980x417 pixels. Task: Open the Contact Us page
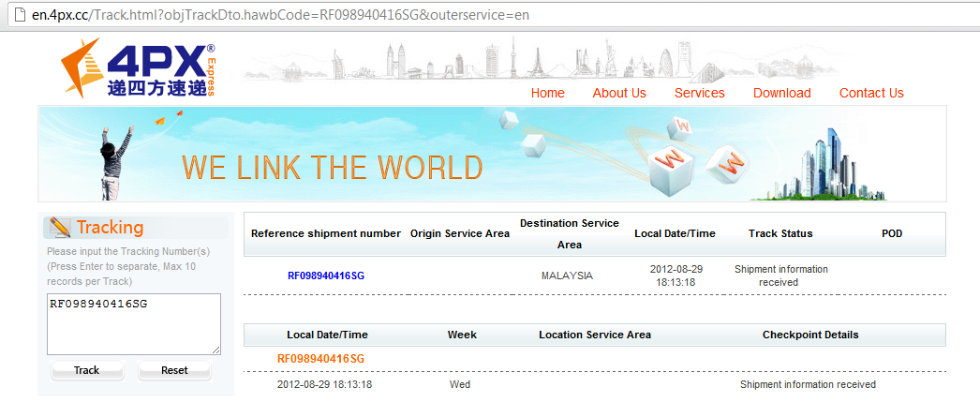point(871,93)
